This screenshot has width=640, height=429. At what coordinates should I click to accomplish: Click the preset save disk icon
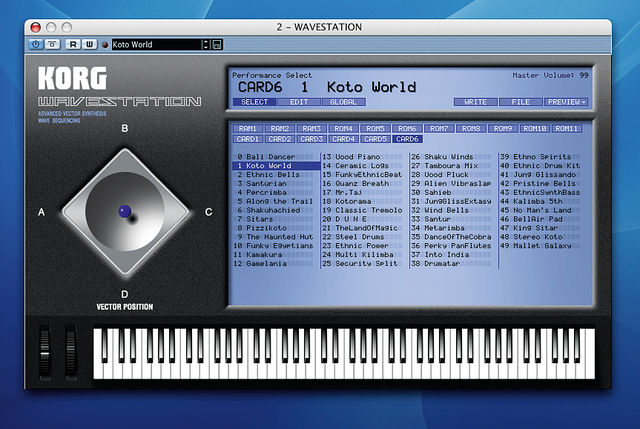click(217, 44)
